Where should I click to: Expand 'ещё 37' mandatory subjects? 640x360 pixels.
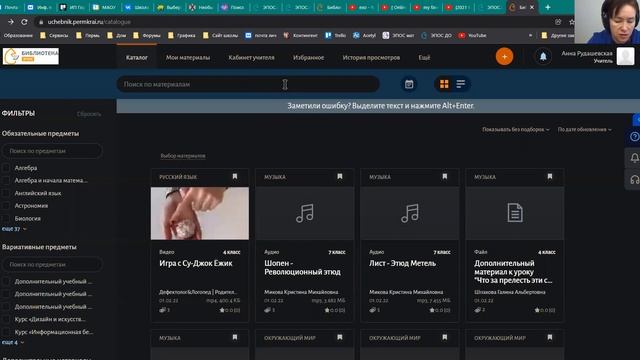click(x=14, y=229)
